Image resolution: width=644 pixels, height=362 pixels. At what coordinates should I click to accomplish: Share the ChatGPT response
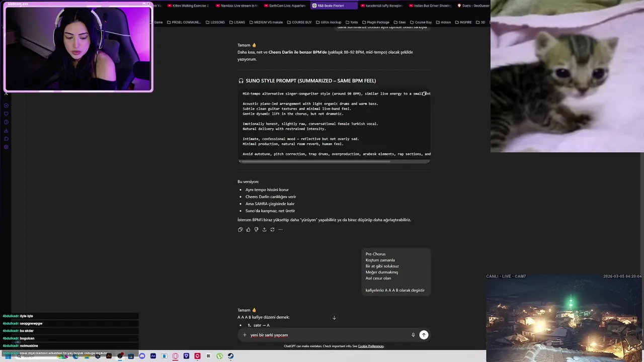click(264, 230)
